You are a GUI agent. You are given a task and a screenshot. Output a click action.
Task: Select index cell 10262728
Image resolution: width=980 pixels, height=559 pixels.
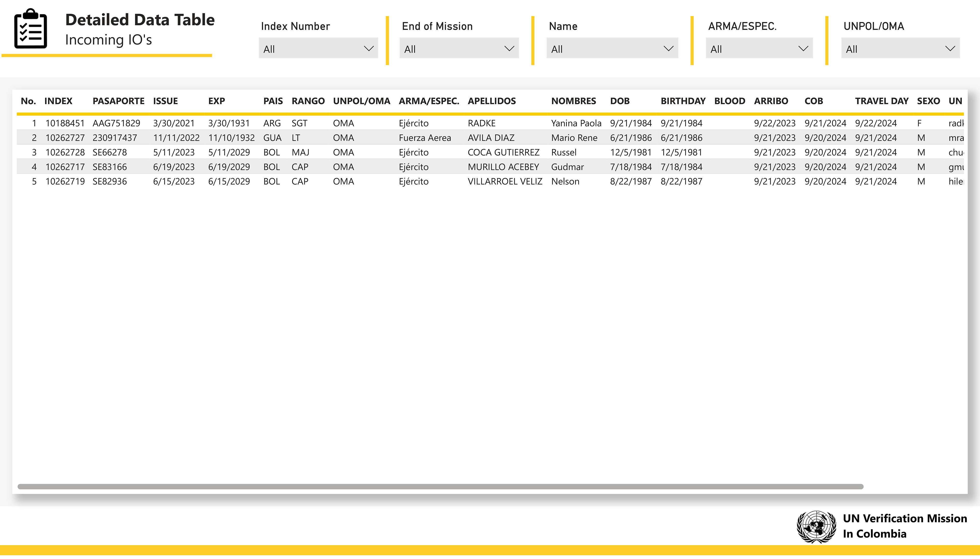tap(65, 152)
